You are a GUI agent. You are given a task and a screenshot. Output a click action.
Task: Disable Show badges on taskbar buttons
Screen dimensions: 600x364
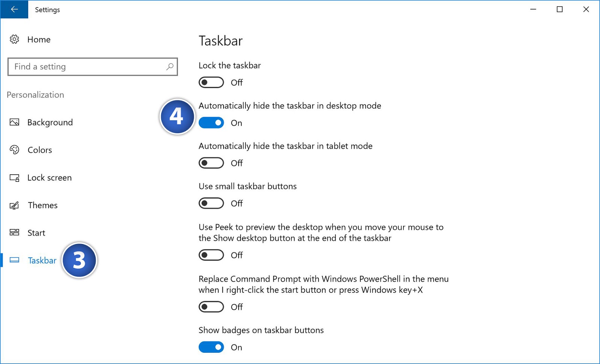(211, 347)
